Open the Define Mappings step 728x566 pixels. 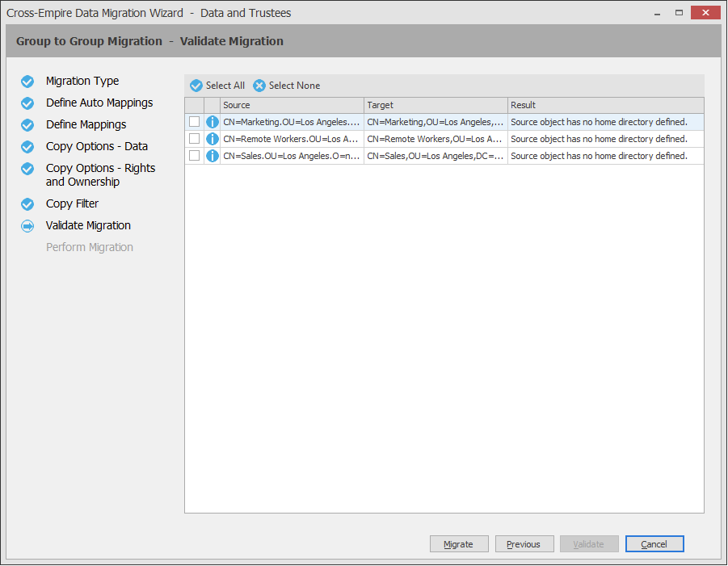click(x=86, y=125)
